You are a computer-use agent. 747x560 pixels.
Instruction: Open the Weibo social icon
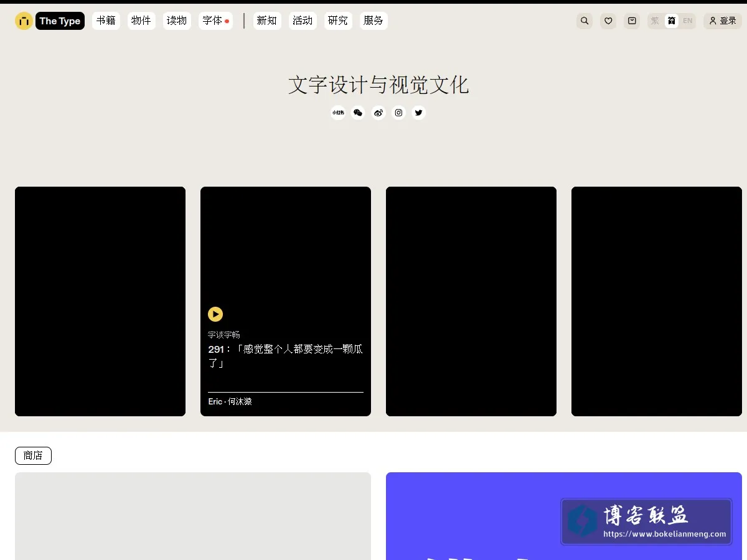(x=378, y=113)
